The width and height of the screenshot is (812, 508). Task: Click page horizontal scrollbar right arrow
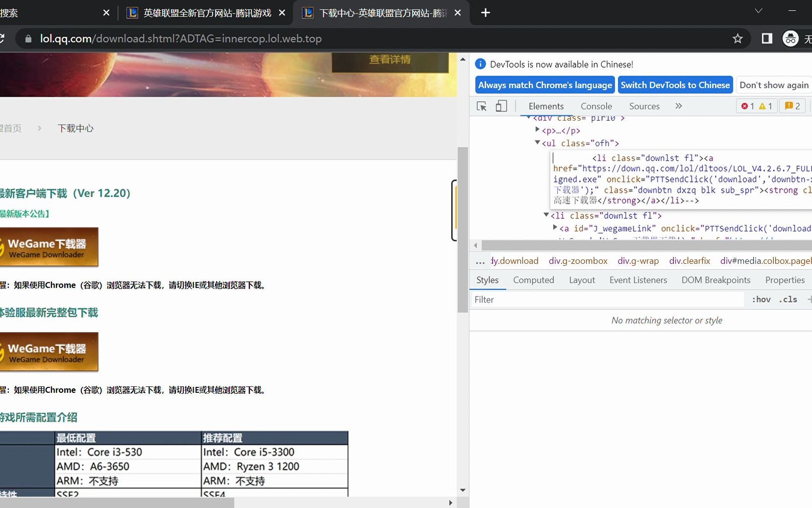tap(451, 502)
